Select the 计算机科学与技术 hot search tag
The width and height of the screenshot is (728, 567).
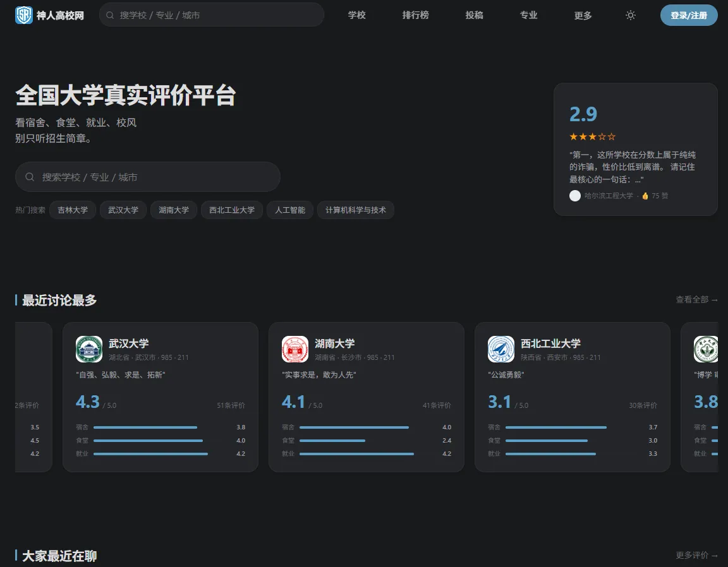tap(356, 210)
